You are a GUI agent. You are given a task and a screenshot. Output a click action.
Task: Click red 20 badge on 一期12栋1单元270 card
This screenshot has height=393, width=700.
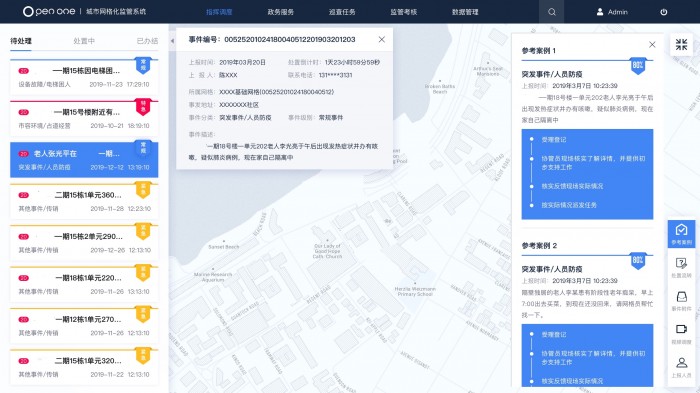point(24,319)
